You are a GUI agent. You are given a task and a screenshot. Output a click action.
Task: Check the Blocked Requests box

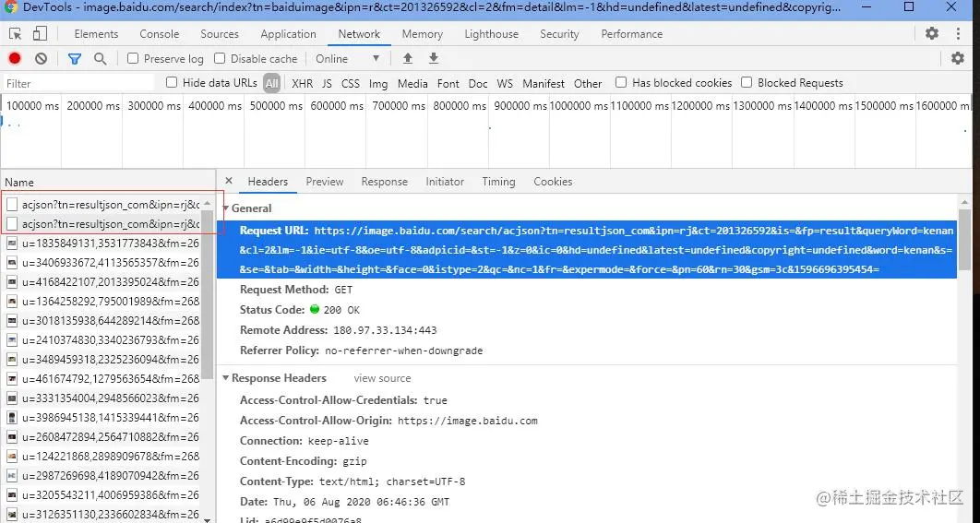(747, 82)
